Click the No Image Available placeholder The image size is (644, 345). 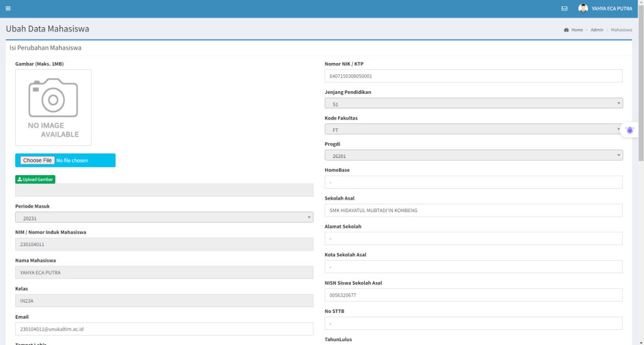[53, 108]
